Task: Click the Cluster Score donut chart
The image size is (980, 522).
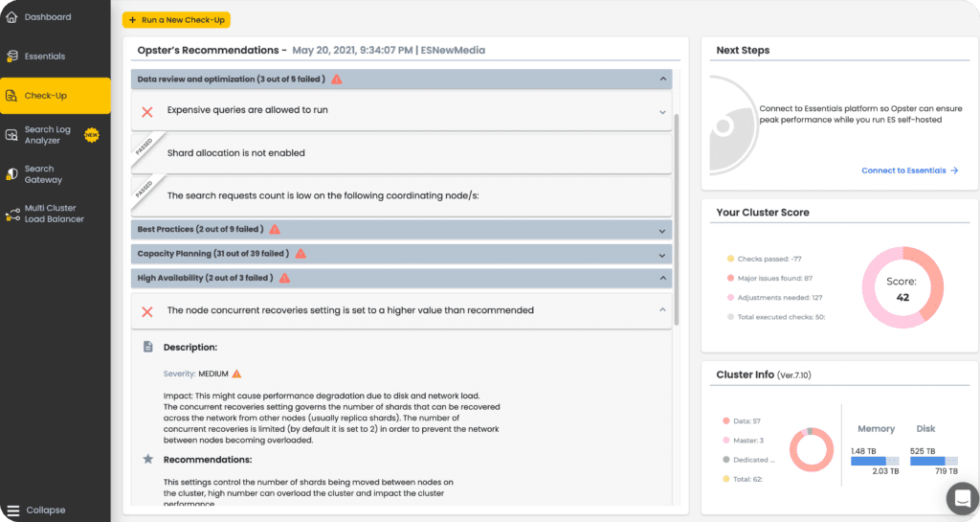Action: [x=902, y=287]
